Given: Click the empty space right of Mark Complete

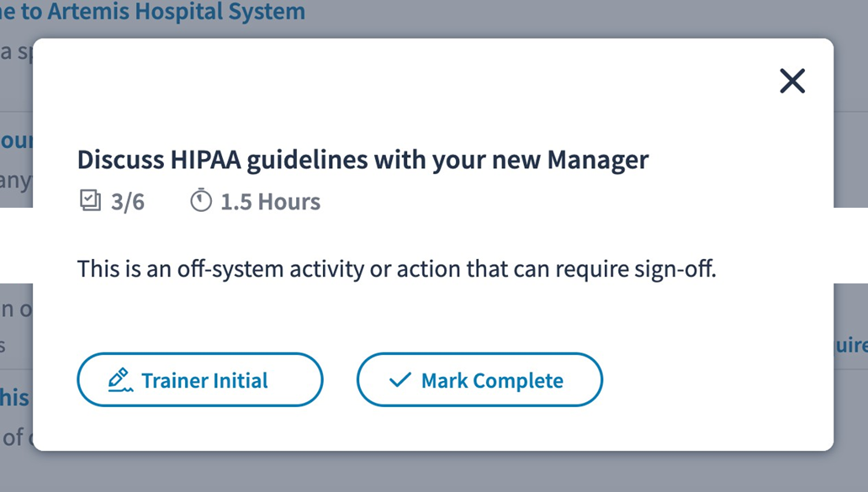Looking at the screenshot, I should point(715,380).
